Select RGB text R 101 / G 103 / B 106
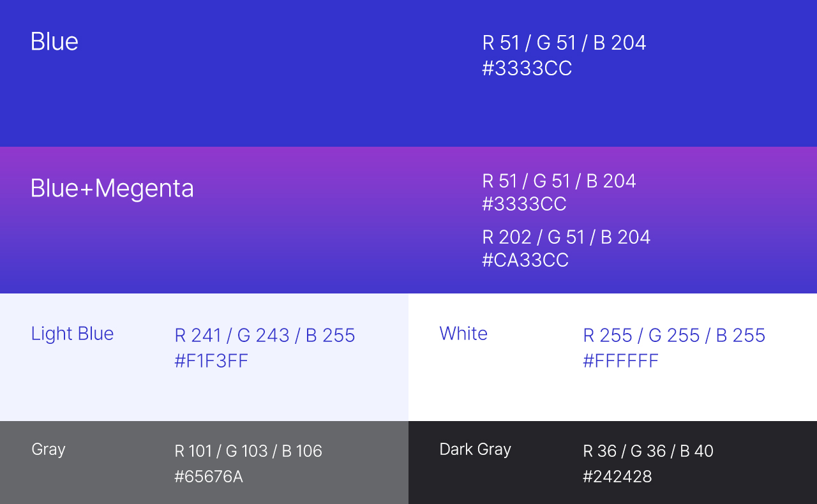Image resolution: width=817 pixels, height=504 pixels. (248, 451)
